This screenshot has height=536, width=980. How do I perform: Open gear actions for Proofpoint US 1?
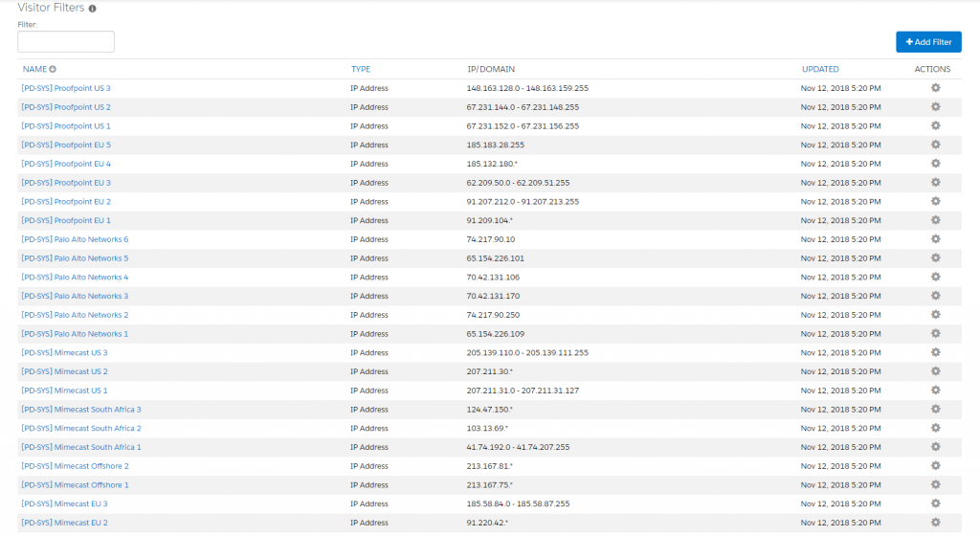(935, 125)
